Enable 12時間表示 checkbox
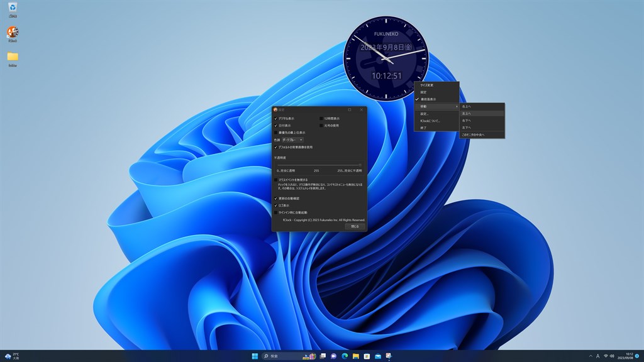644x362 pixels. (321, 119)
